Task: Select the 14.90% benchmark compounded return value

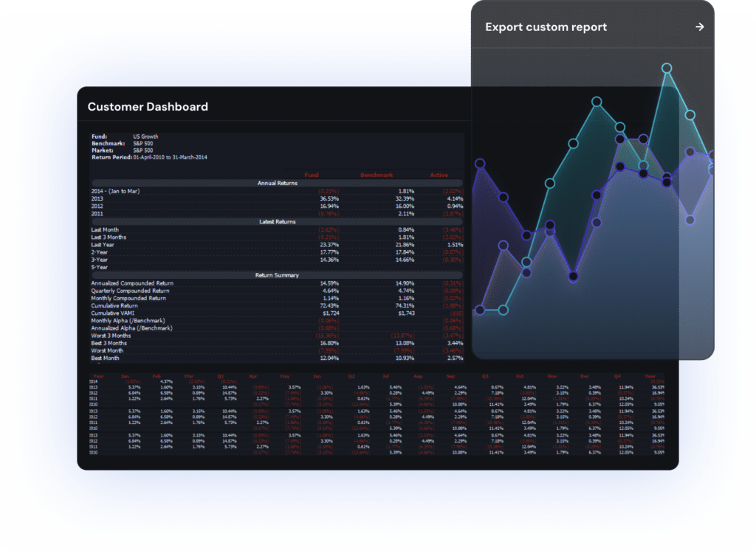Action: pos(405,283)
